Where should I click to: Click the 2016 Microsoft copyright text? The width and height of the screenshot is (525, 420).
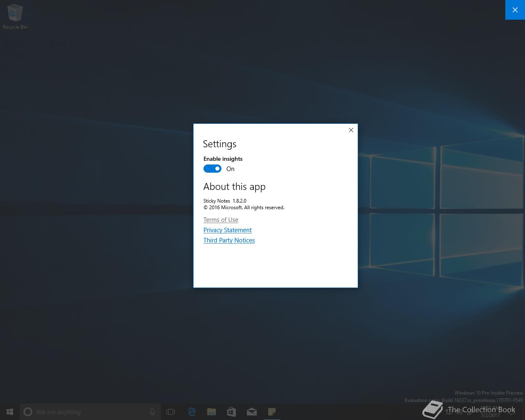[x=244, y=208]
